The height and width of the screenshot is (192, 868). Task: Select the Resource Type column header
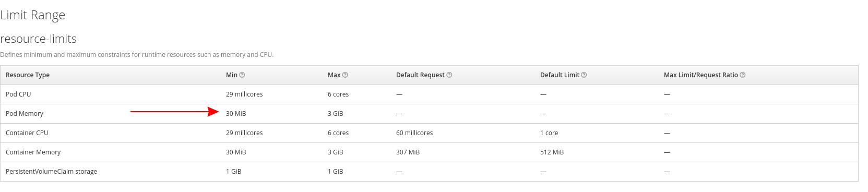coord(28,75)
